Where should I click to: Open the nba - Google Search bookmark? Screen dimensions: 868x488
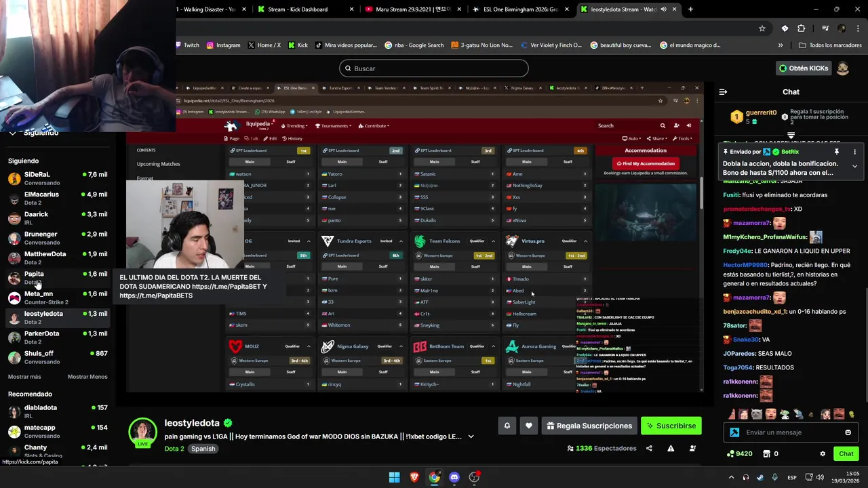[x=414, y=45]
